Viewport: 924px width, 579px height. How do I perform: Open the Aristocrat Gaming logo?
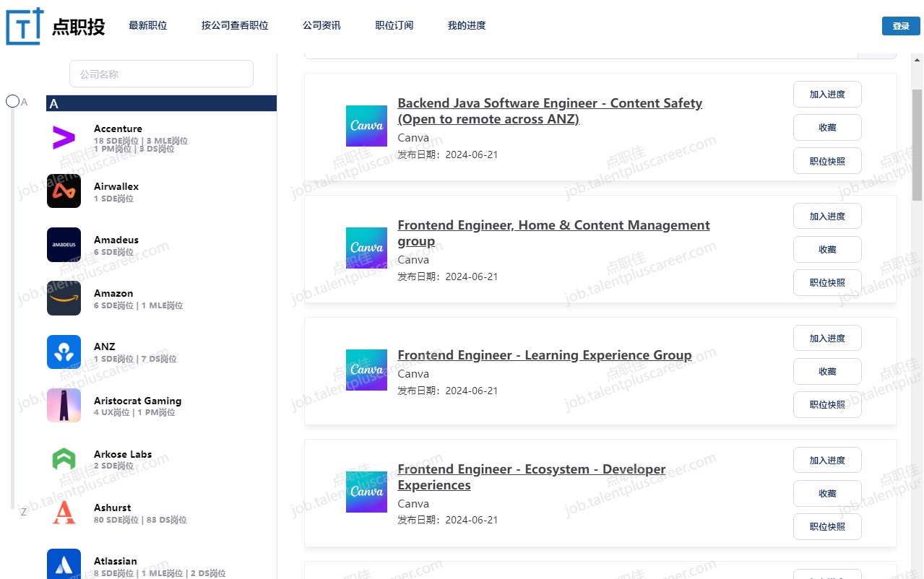(x=64, y=405)
